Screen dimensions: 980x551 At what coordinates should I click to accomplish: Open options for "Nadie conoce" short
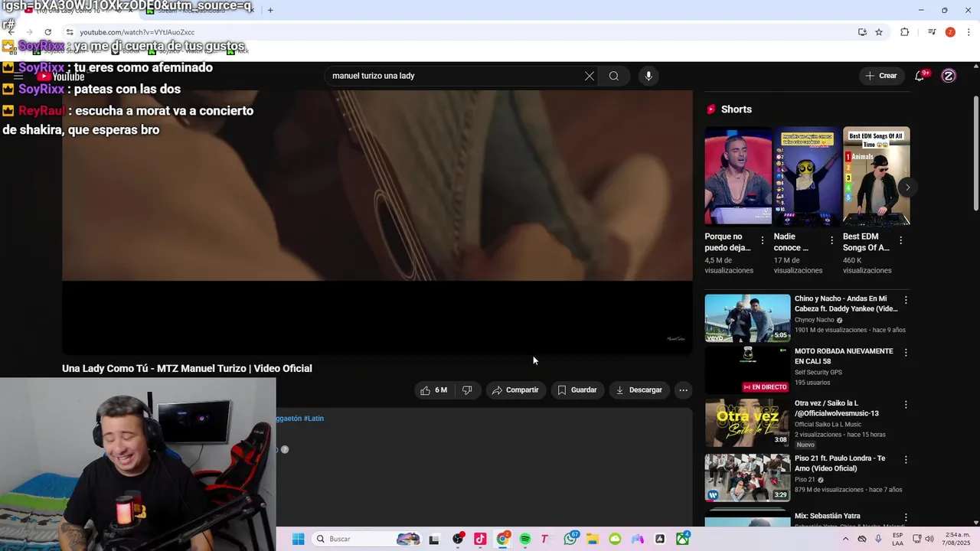831,240
